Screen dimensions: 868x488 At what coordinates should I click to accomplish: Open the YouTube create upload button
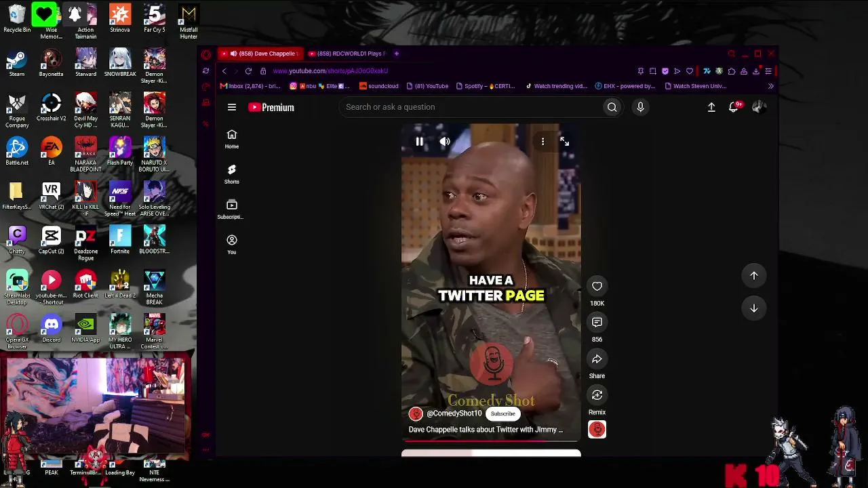[711, 107]
